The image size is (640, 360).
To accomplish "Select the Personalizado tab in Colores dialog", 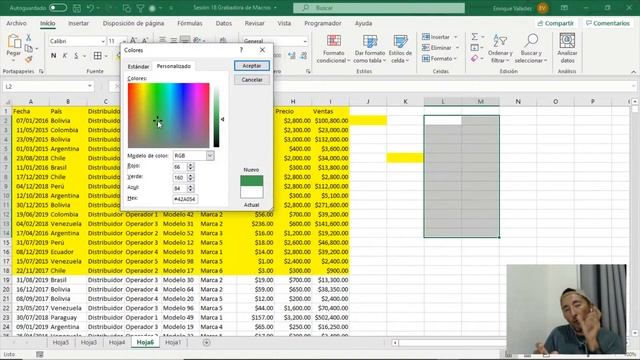I will click(173, 66).
